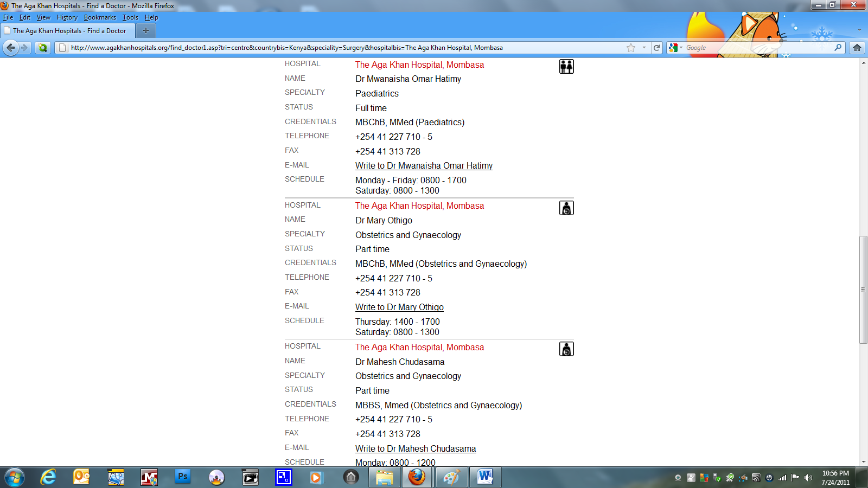This screenshot has width=868, height=488.
Task: Click the browser back arrow button
Action: point(11,48)
